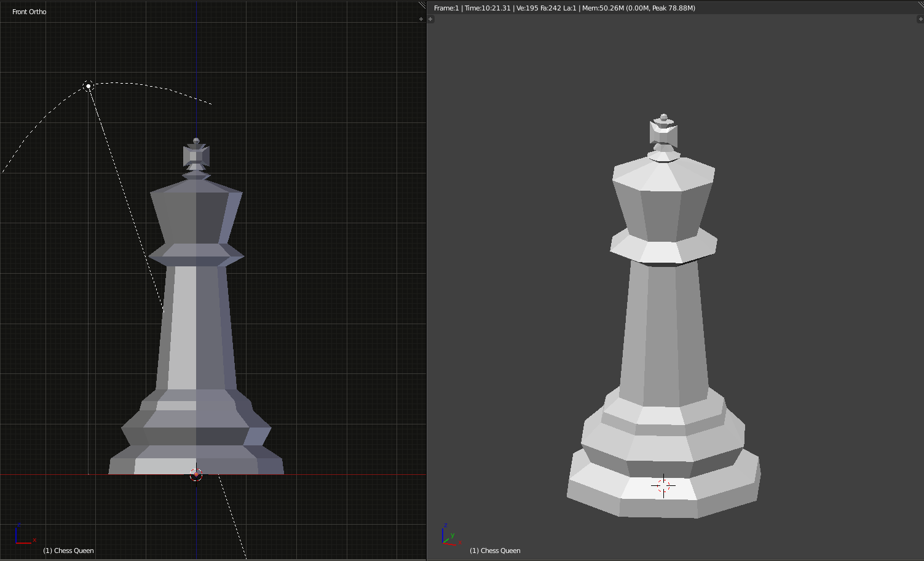This screenshot has height=561, width=924.
Task: Click the area split corner of left viewport
Action: pos(422,5)
